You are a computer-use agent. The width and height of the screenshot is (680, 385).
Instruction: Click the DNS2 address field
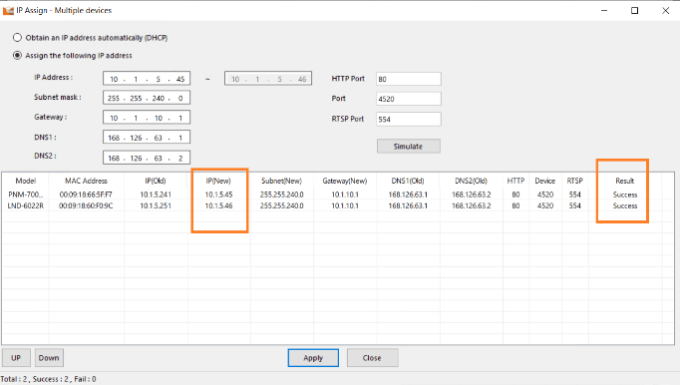tap(147, 158)
